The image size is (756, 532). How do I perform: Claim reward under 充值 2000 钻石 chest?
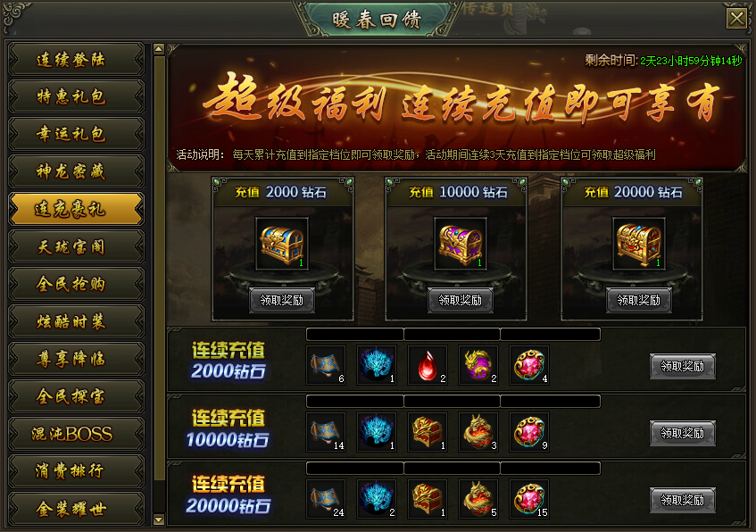pos(282,300)
